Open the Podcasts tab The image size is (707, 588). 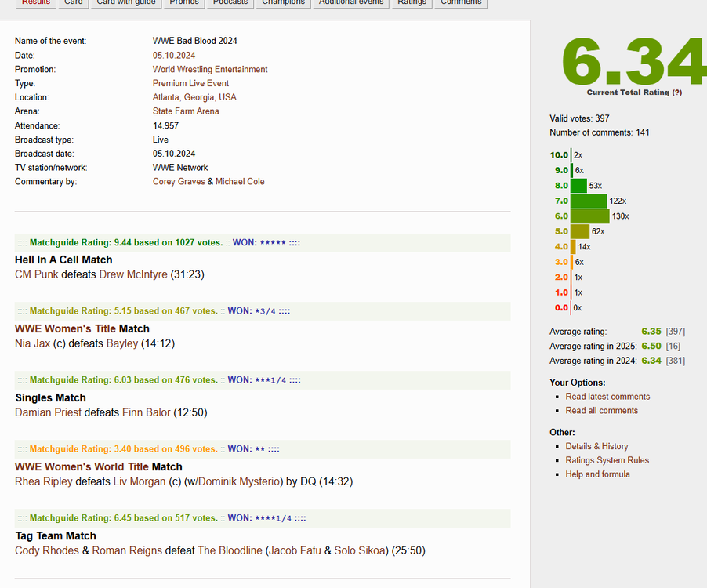coord(230,2)
